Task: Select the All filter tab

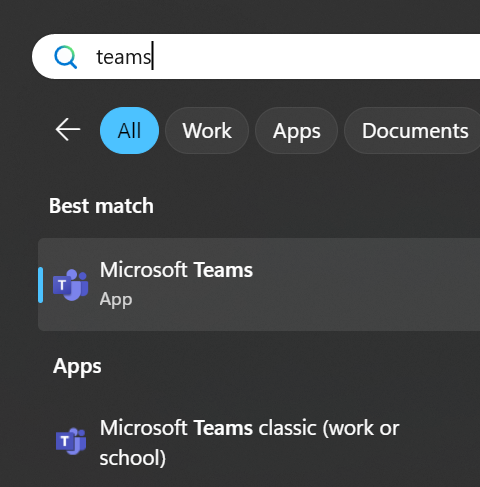Action: coord(129,130)
